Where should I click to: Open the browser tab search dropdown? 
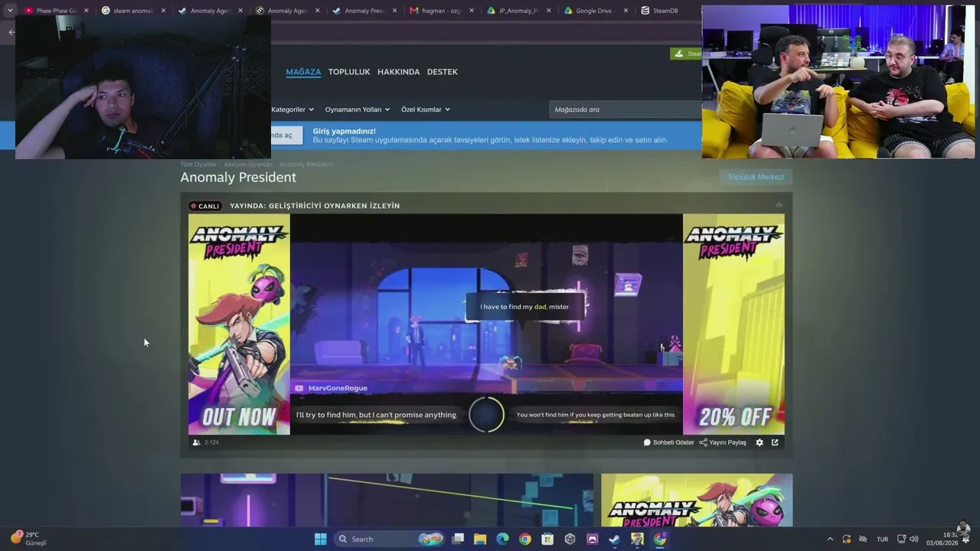pyautogui.click(x=10, y=11)
